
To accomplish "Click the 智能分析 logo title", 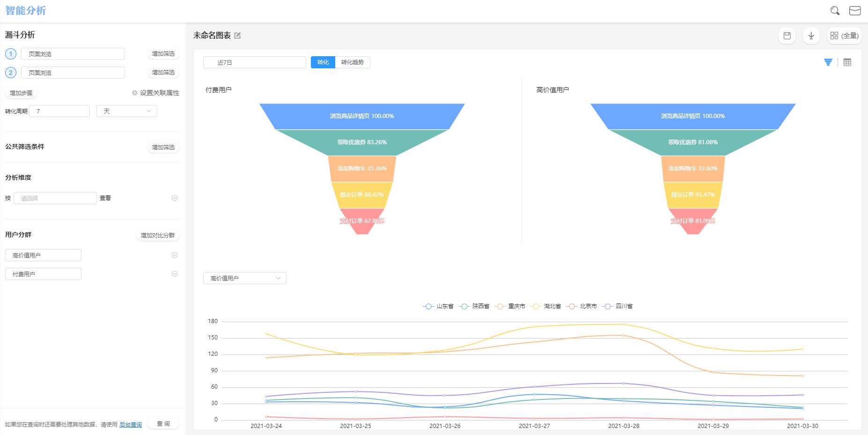I will pyautogui.click(x=26, y=10).
